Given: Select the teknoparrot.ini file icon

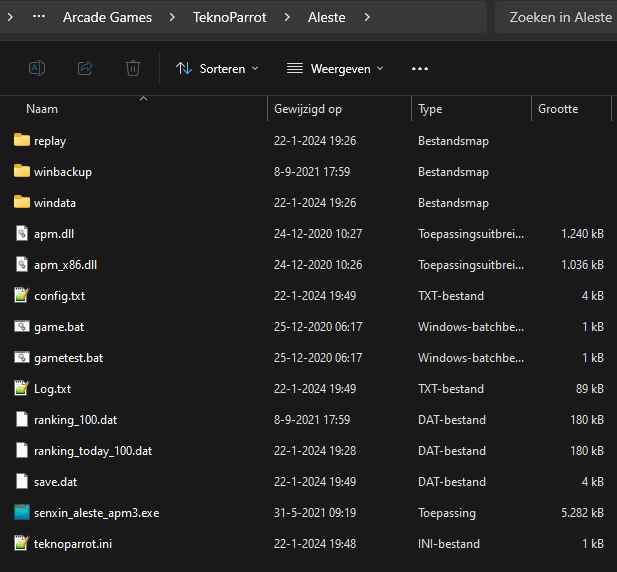Looking at the screenshot, I should [x=22, y=544].
